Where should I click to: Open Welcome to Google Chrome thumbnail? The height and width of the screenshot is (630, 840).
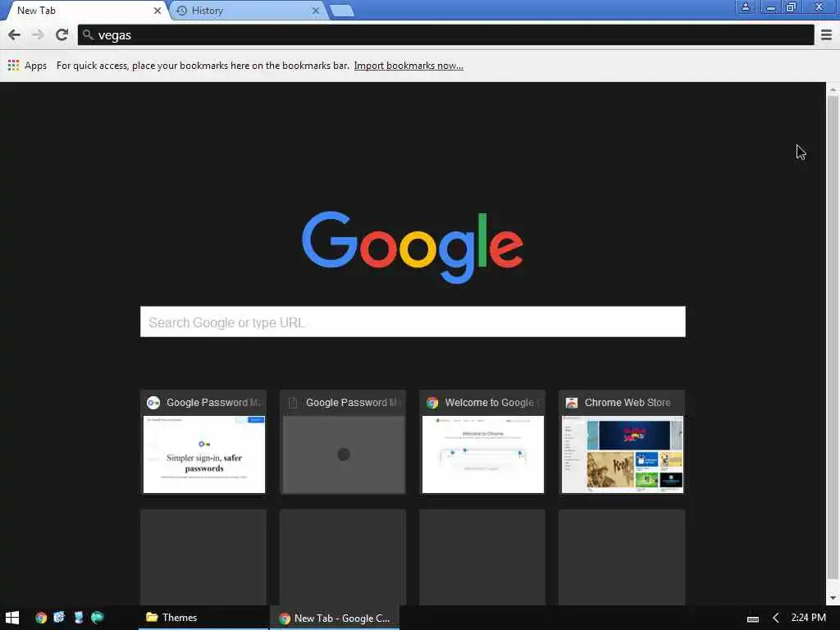pos(482,441)
